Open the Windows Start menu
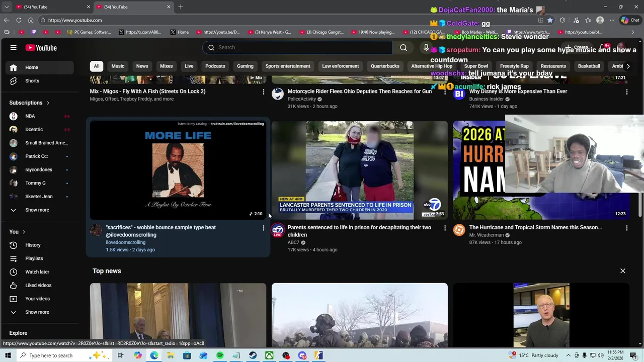 [8, 355]
